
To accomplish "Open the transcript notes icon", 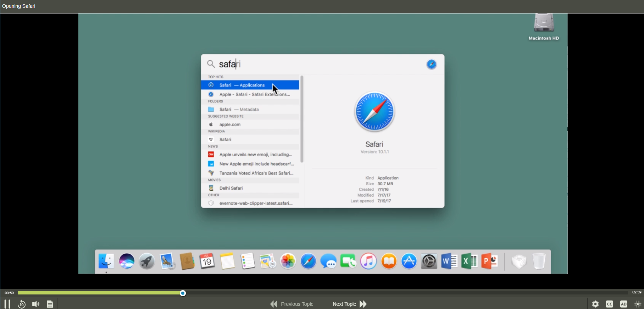I will (x=50, y=304).
